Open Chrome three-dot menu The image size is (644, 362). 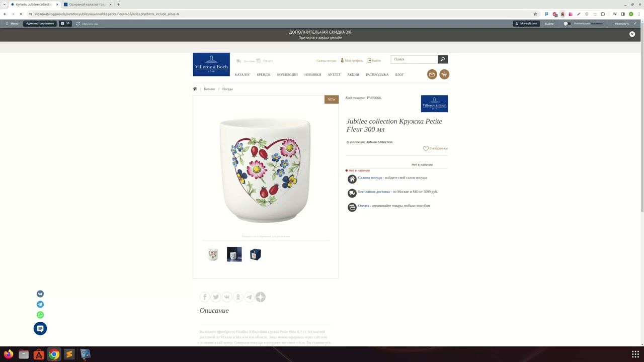pos(639,14)
